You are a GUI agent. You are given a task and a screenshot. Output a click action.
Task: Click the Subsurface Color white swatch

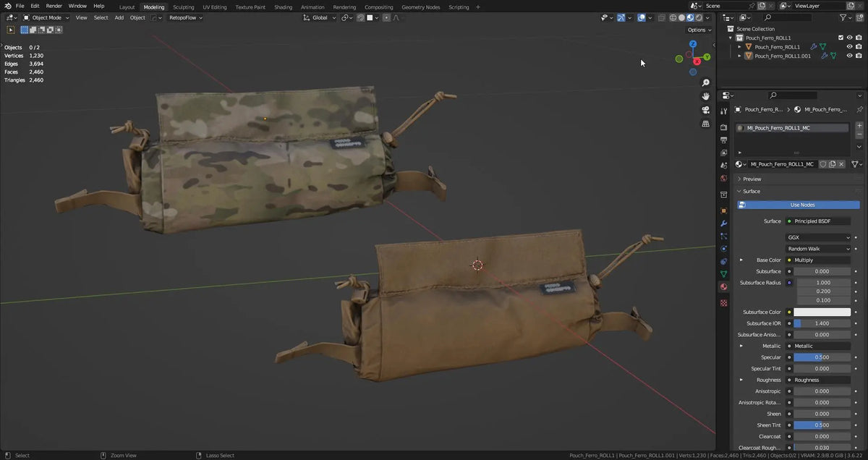click(822, 312)
